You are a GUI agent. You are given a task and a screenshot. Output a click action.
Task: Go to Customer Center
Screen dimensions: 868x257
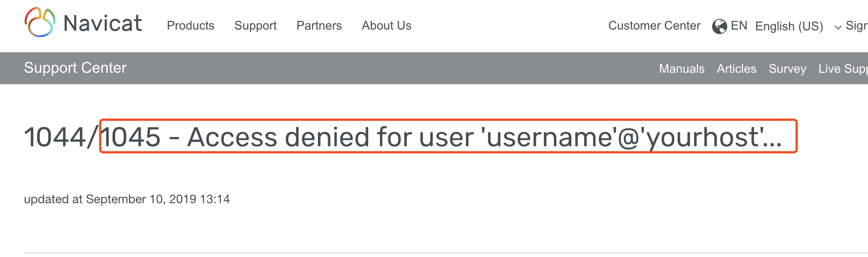click(654, 26)
